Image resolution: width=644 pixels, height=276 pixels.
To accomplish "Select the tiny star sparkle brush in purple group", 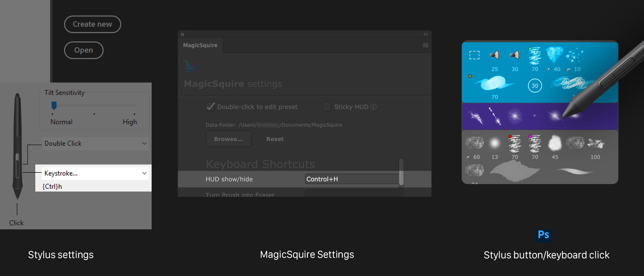I will [x=535, y=116].
